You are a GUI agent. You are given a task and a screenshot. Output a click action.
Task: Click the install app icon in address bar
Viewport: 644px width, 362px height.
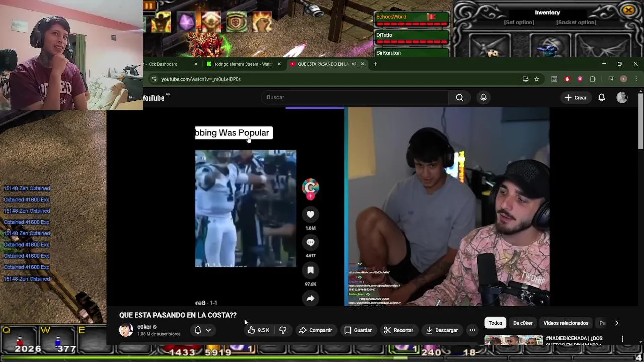click(525, 79)
